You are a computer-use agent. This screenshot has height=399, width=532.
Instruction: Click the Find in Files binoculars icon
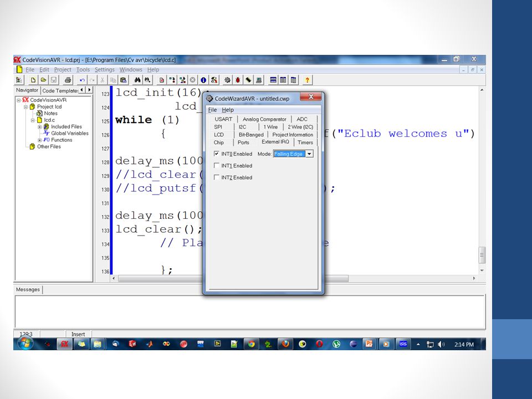pyautogui.click(x=147, y=80)
